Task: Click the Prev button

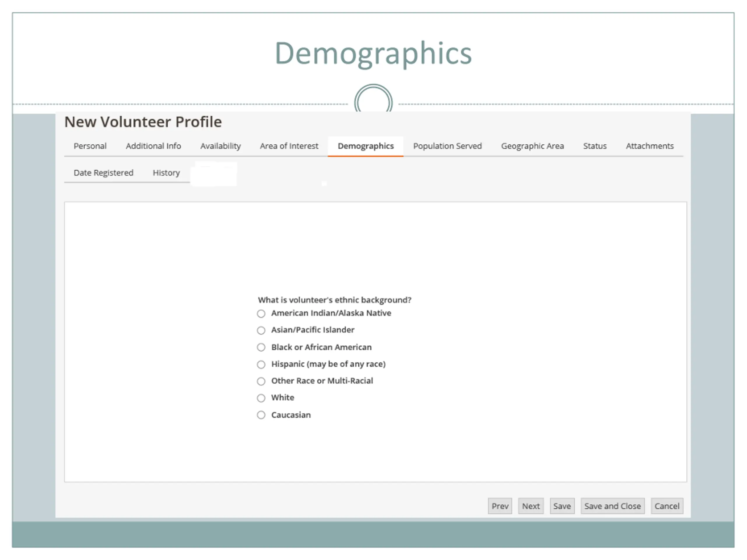Action: click(x=500, y=506)
